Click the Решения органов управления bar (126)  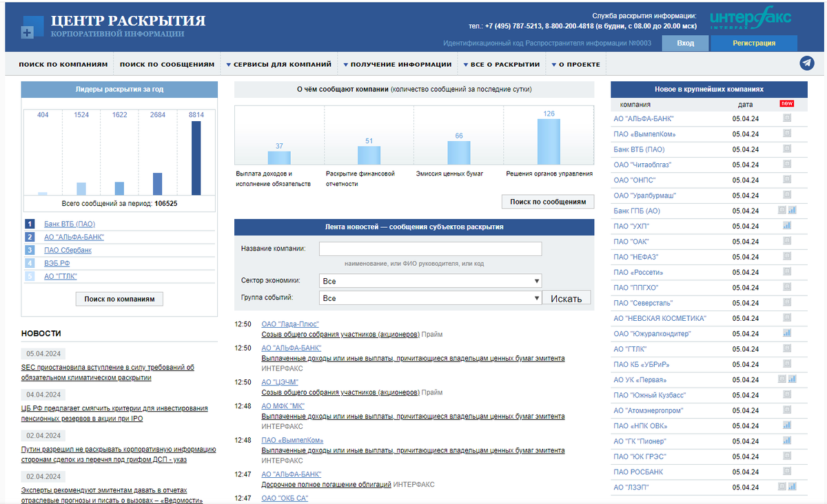(x=549, y=142)
